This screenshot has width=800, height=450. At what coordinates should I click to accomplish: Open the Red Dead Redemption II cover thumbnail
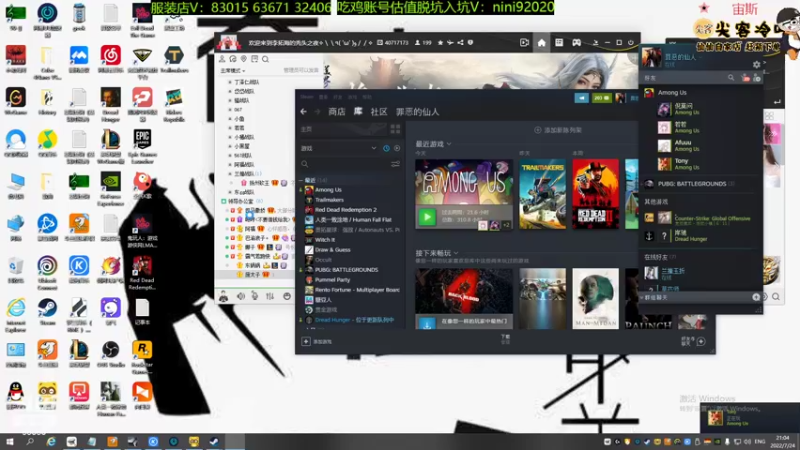595,194
